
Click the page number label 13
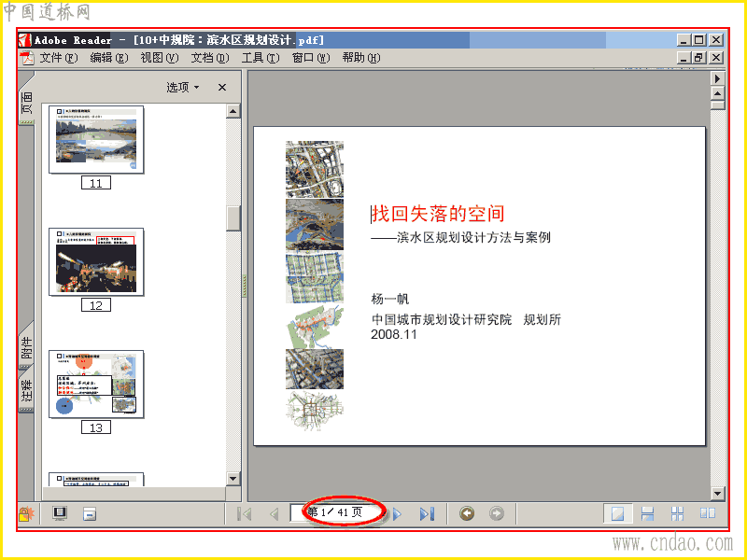pyautogui.click(x=96, y=427)
